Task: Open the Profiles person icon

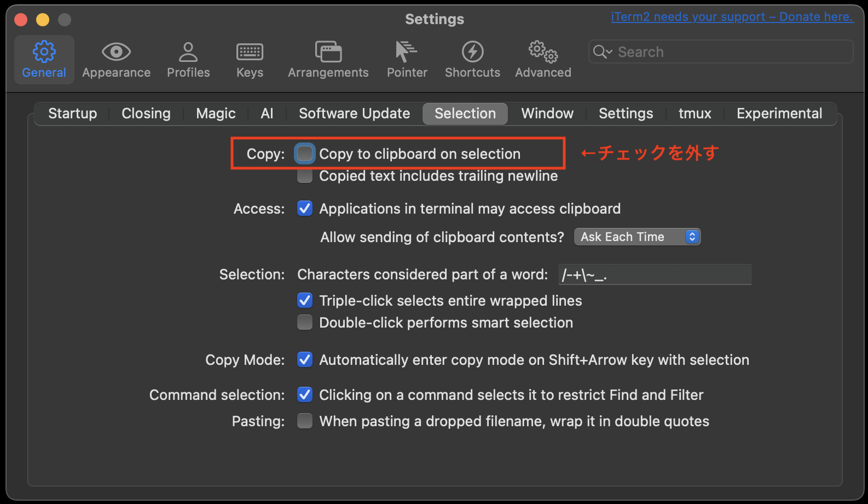Action: (188, 52)
